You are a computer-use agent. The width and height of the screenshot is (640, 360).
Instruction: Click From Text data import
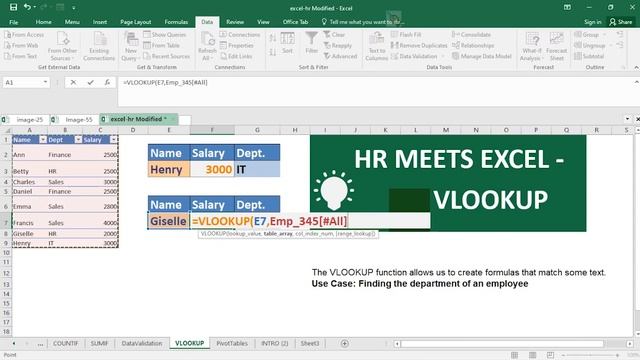coord(21,56)
